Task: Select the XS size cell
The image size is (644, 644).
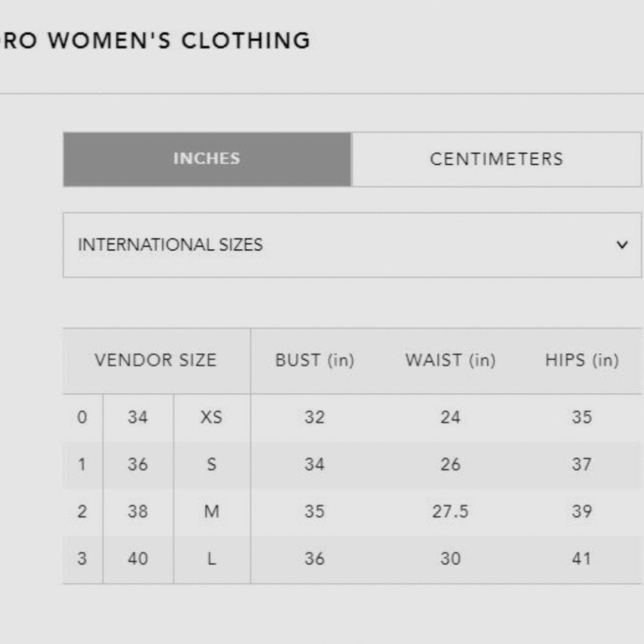Action: pyautogui.click(x=211, y=417)
